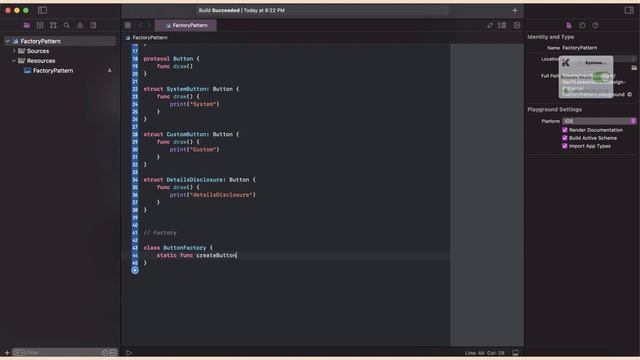Click the related items grid icon
This screenshot has height=360, width=640.
[x=128, y=25]
